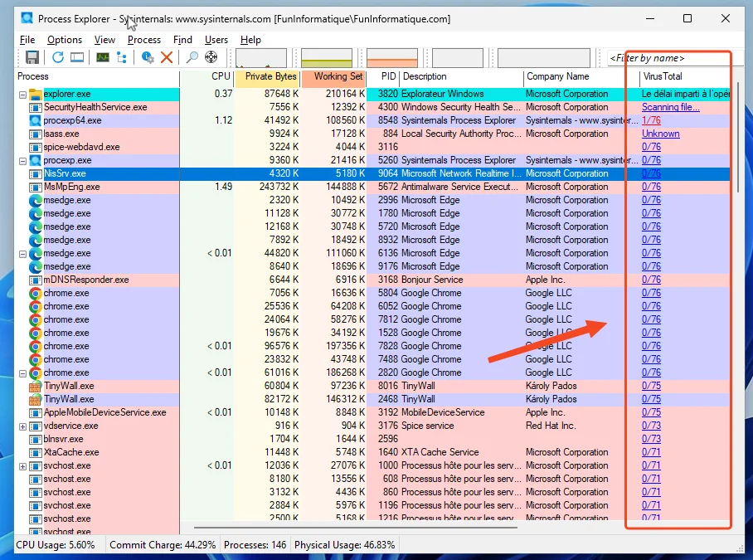This screenshot has width=753, height=560.
Task: Click the red Kill Process icon
Action: [166, 56]
